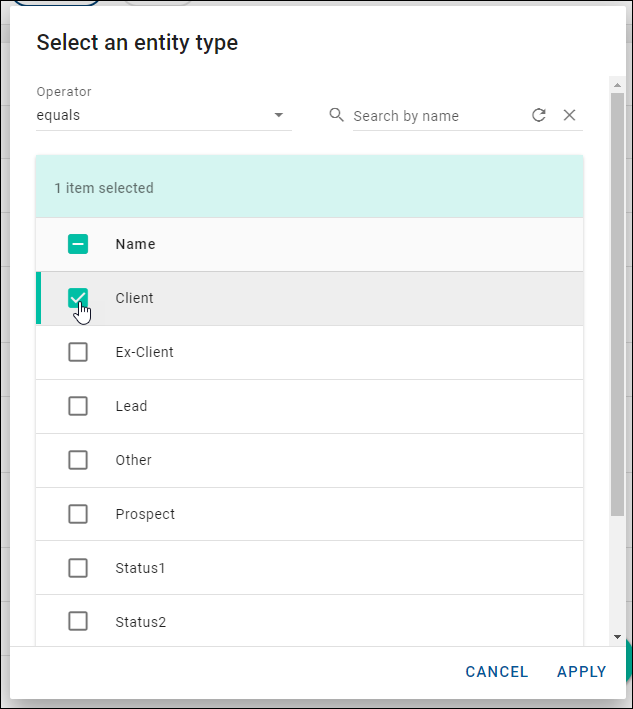Uncheck the Client checkbox
The image size is (633, 709).
click(x=78, y=298)
